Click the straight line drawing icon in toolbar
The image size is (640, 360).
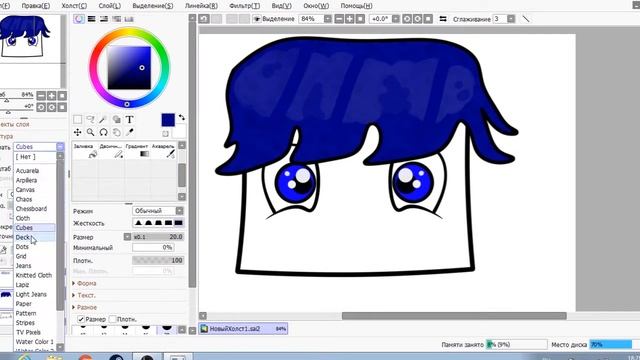[526, 19]
